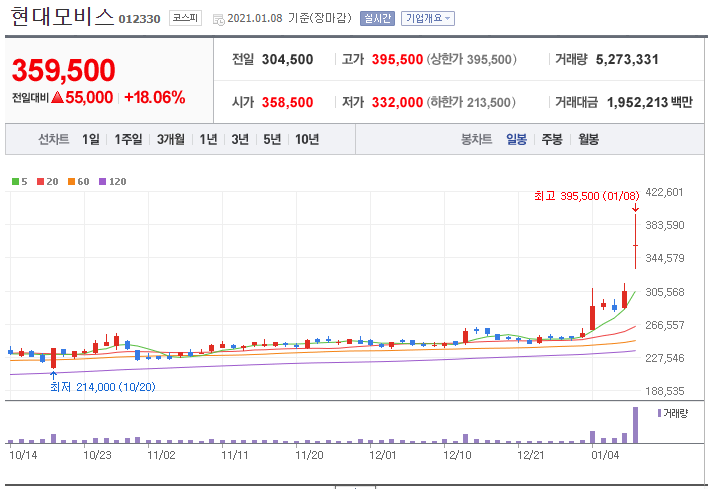Screen dimensions: 708x489
Task: Click the calendar icon before 2021.01.08
Action: (x=219, y=19)
